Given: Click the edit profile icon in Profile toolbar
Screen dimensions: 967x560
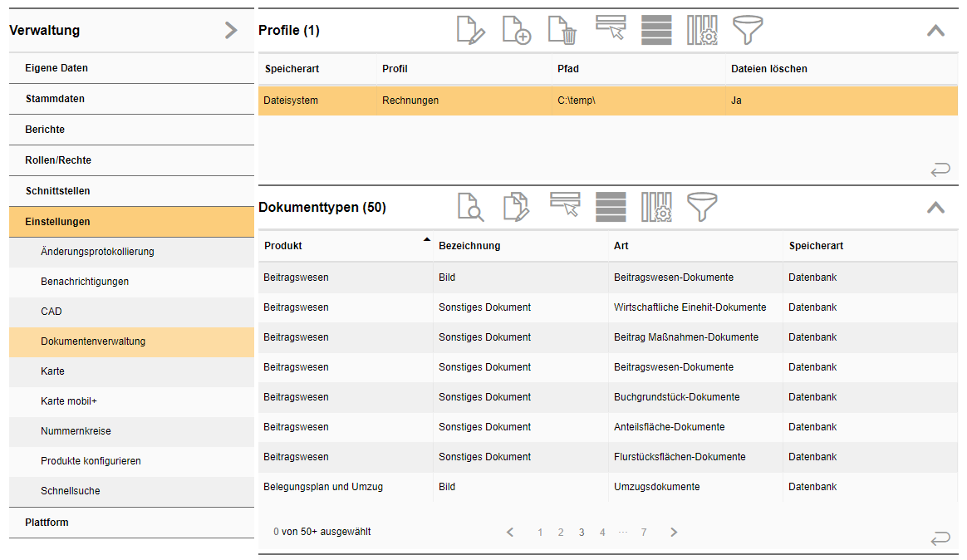Looking at the screenshot, I should [471, 31].
